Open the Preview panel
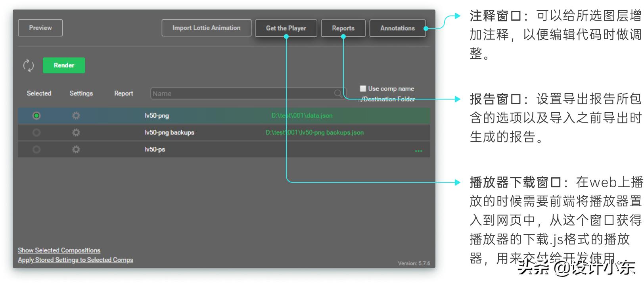The image size is (644, 284). tap(40, 28)
